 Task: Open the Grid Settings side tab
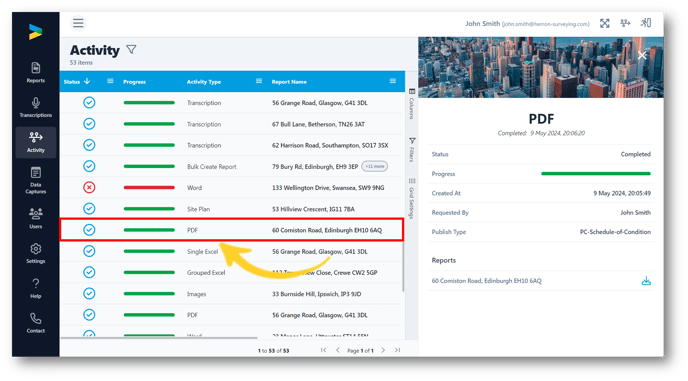(x=412, y=199)
